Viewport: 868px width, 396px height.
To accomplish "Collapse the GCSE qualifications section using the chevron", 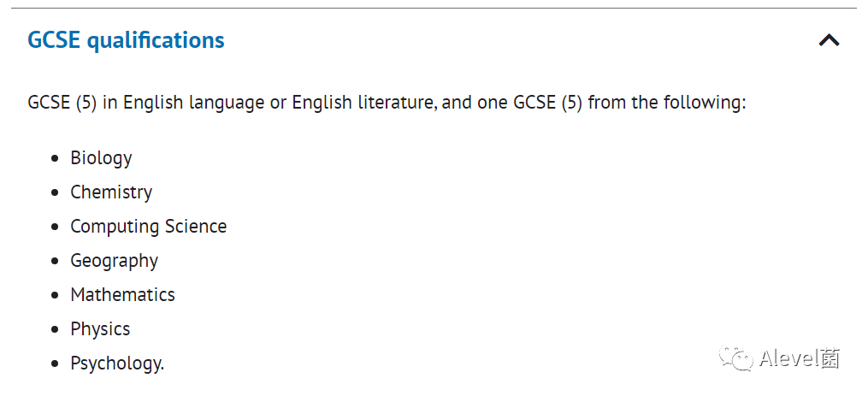I will [x=829, y=40].
